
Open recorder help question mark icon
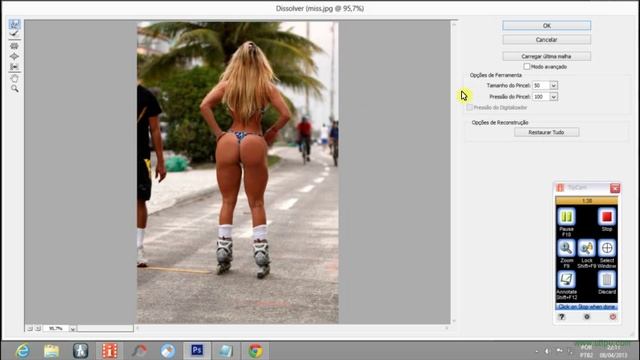tap(562, 317)
